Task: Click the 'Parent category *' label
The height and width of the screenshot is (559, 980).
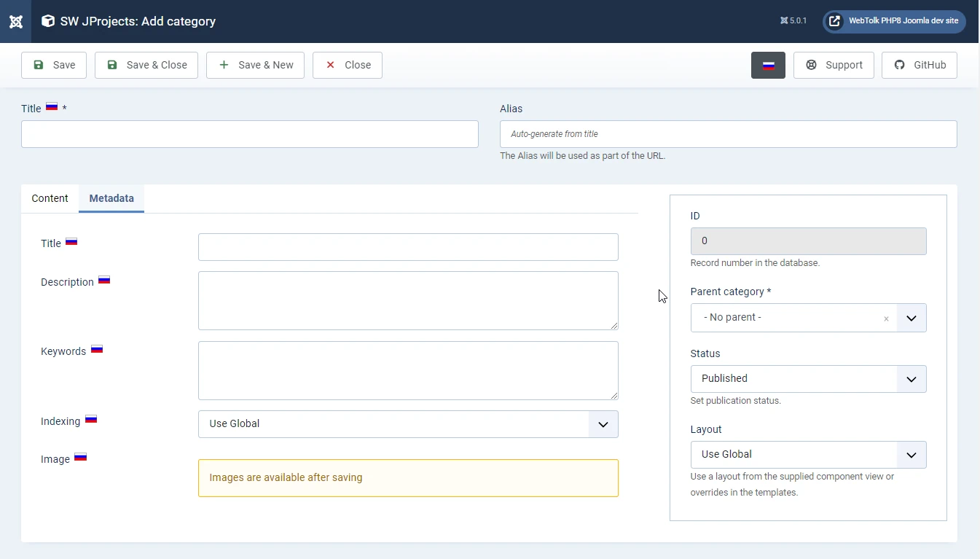Action: pyautogui.click(x=731, y=292)
